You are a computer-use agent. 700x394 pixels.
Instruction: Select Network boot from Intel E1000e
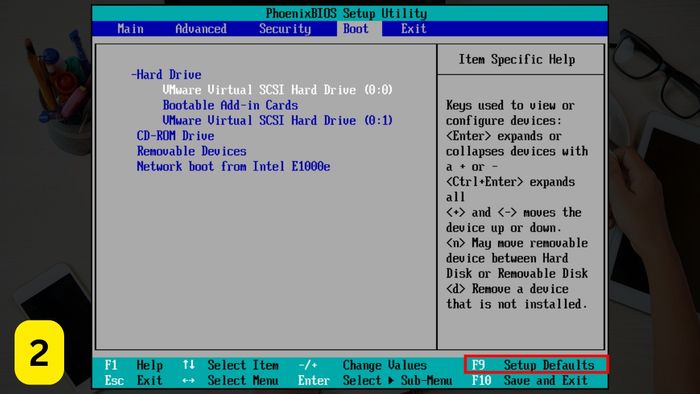(233, 166)
